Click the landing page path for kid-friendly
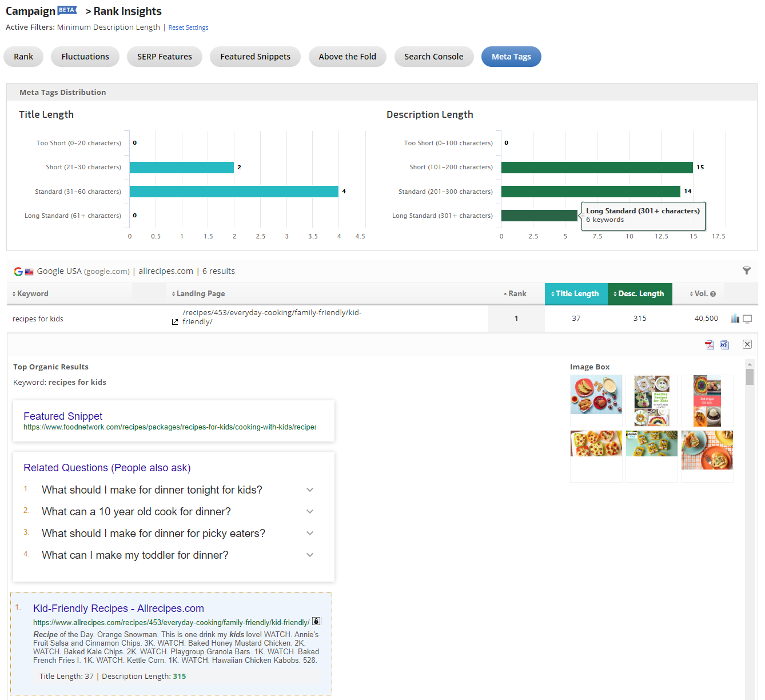This screenshot has width=765, height=700. [x=272, y=317]
